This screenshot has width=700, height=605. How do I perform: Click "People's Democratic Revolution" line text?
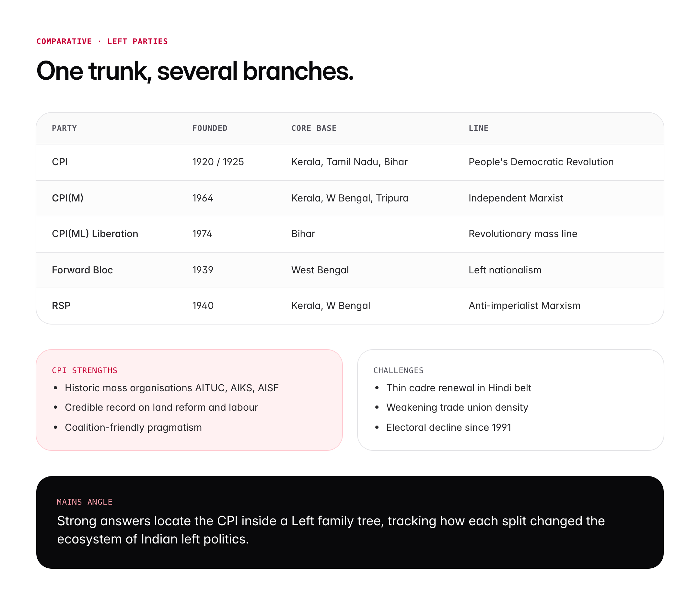tap(541, 162)
